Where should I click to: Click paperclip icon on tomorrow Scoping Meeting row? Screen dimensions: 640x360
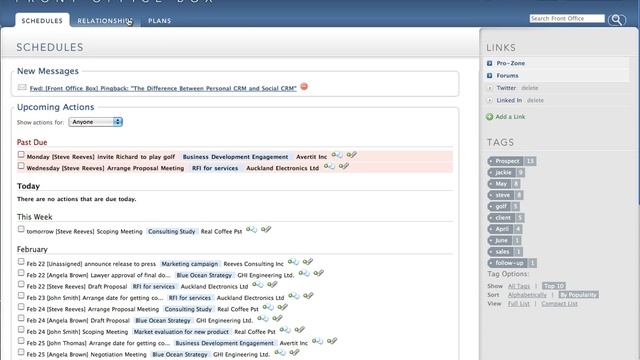point(266,230)
